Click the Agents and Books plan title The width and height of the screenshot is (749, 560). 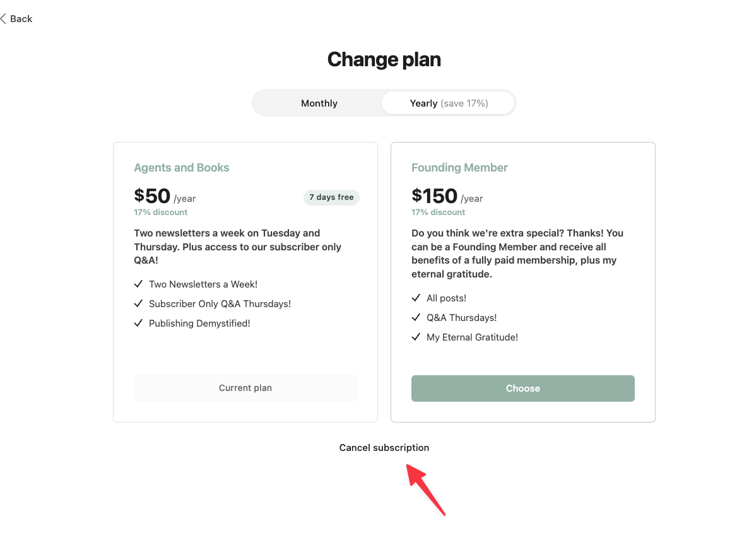pos(182,168)
